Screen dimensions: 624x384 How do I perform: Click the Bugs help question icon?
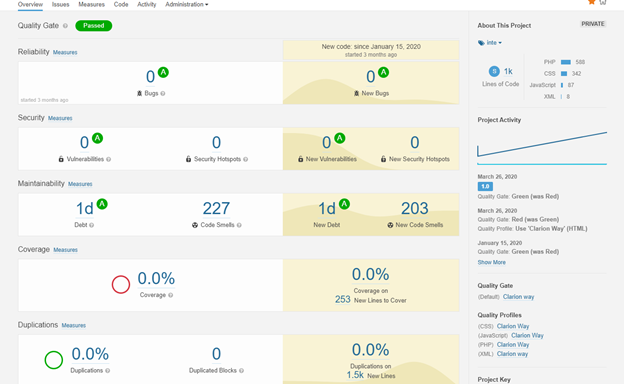163,94
